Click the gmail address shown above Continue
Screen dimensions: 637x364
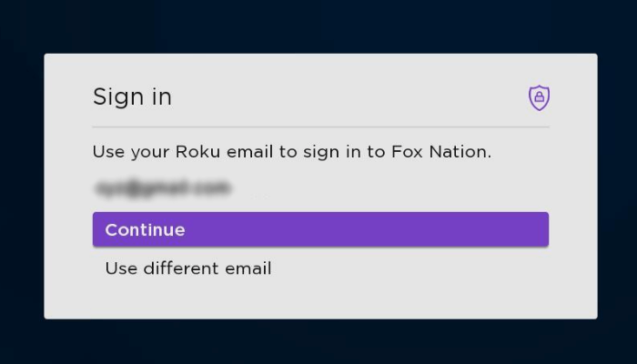162,188
